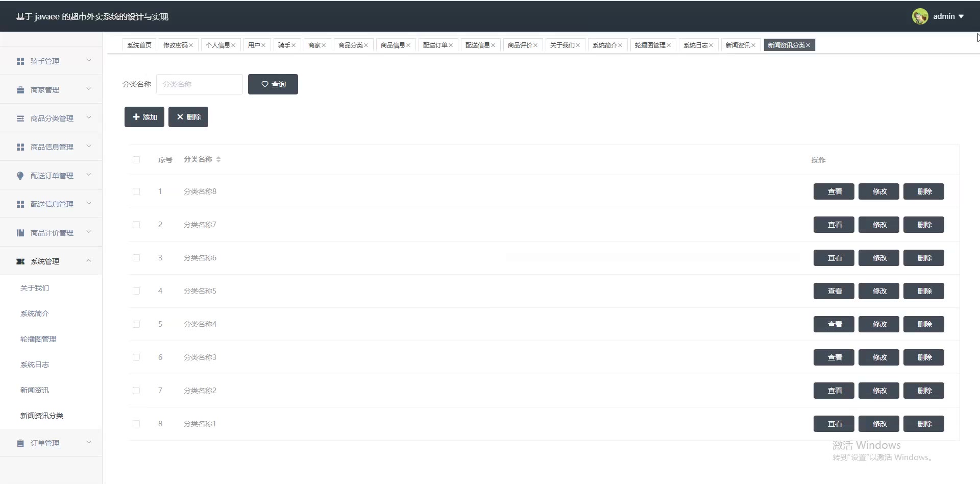
Task: Close the 配送订单 tab
Action: pyautogui.click(x=451, y=45)
